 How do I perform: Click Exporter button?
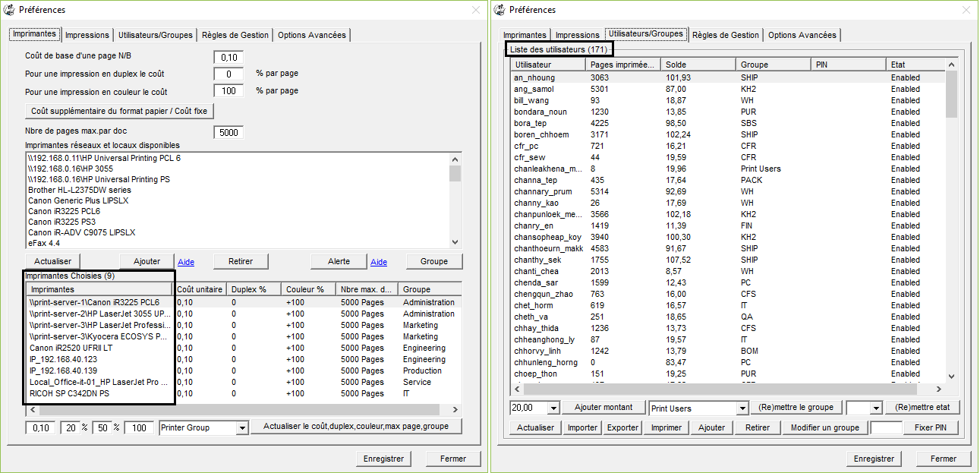[x=623, y=427]
